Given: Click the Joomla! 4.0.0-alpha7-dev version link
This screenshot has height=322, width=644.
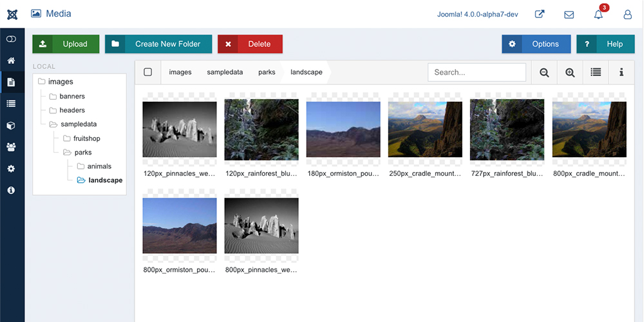Looking at the screenshot, I should click(x=477, y=14).
